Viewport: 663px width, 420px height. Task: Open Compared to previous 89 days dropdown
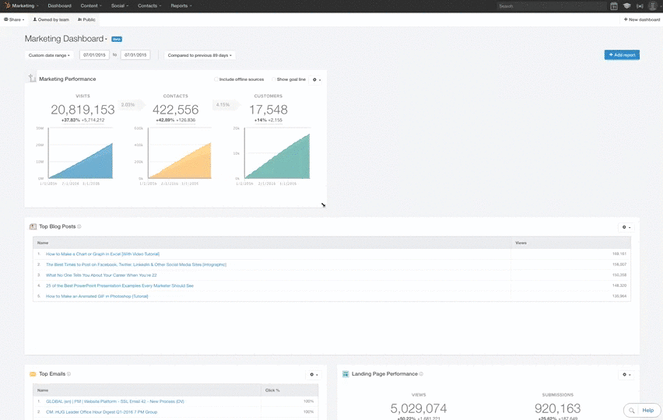click(x=200, y=55)
